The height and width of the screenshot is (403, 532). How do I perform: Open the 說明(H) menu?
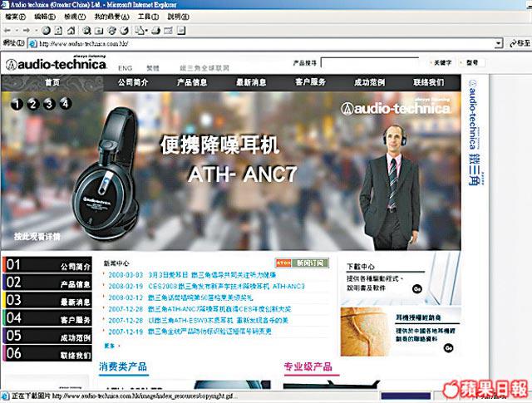(x=178, y=17)
